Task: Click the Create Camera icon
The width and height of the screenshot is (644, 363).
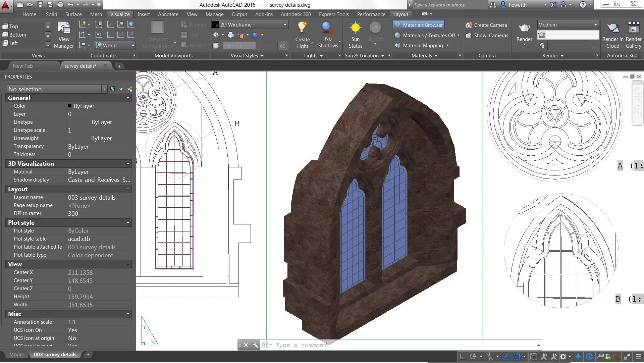Action: (x=469, y=25)
